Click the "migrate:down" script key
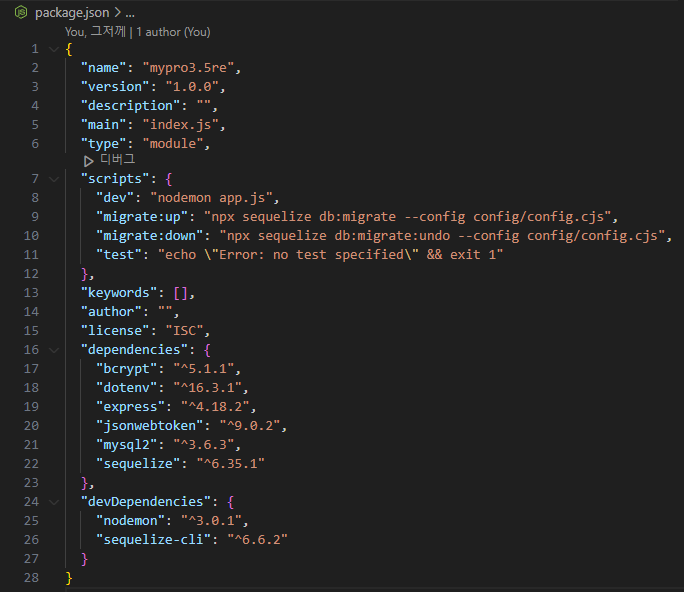 [150, 236]
